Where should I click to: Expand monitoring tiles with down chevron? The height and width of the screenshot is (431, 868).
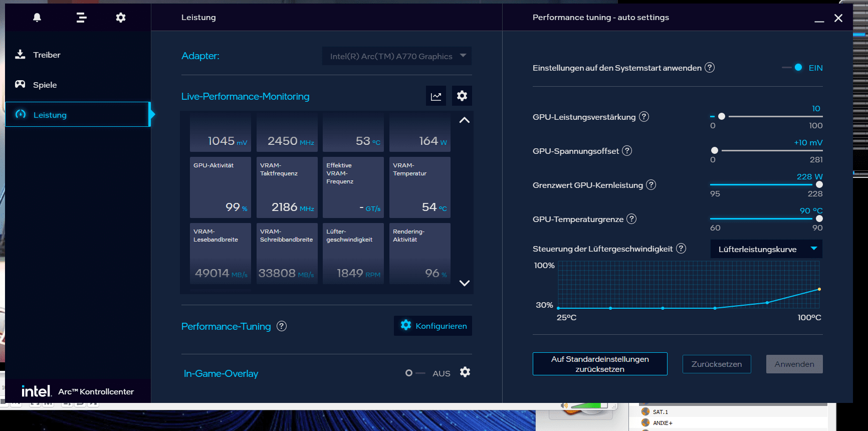coord(465,283)
